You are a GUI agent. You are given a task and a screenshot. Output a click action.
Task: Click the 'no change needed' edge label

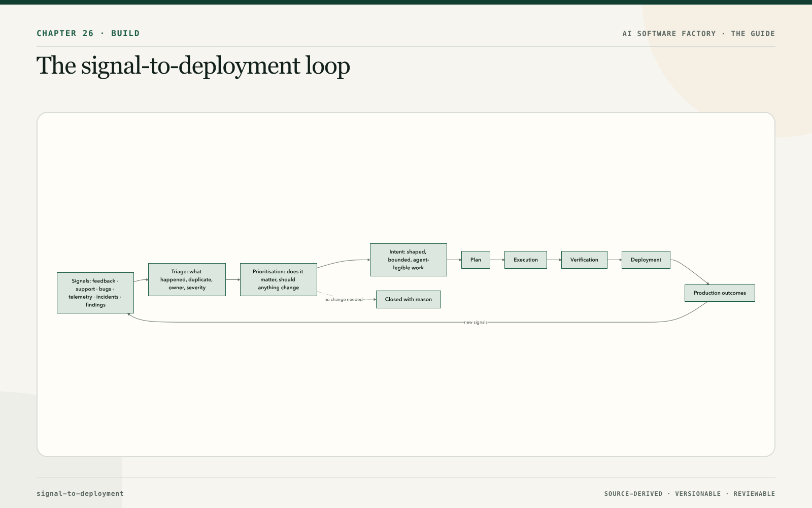coord(344,300)
